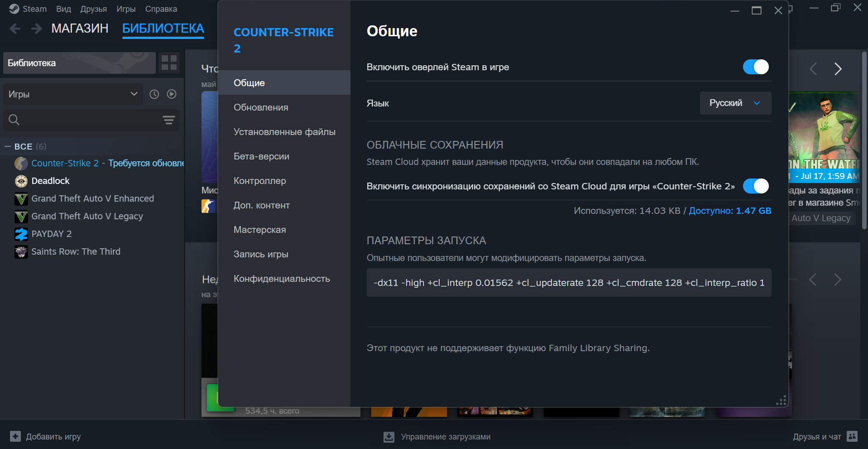Sort library by recent activity clock icon

click(154, 94)
